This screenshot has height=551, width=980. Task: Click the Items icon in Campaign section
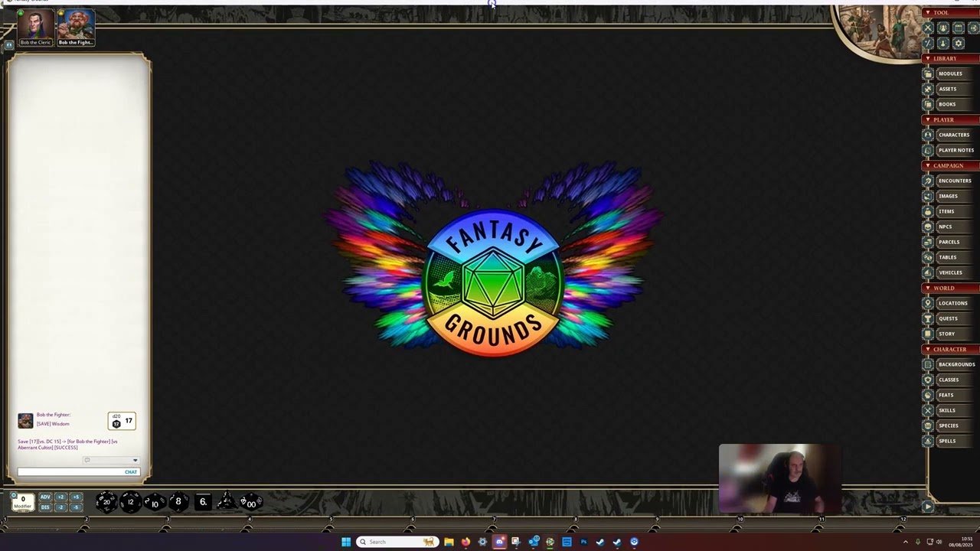928,211
